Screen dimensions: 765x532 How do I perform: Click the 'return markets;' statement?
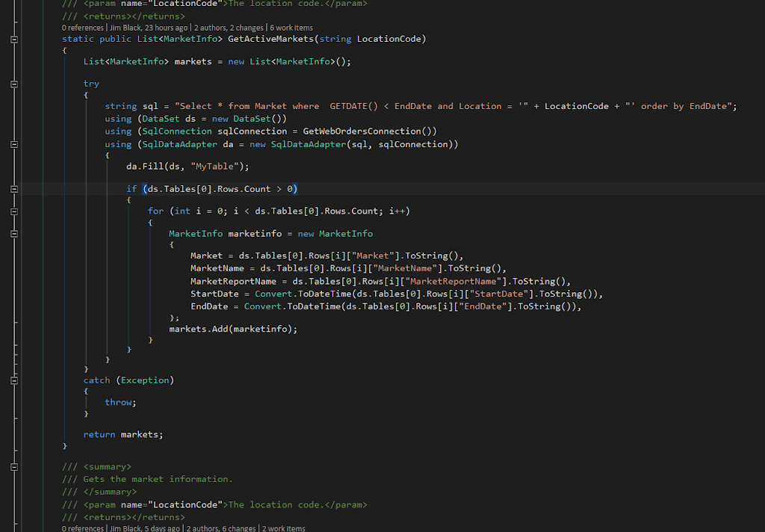click(x=123, y=434)
